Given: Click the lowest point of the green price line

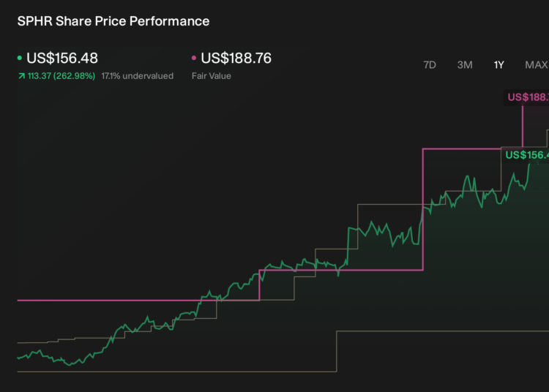Looking at the screenshot, I should 70,365.
